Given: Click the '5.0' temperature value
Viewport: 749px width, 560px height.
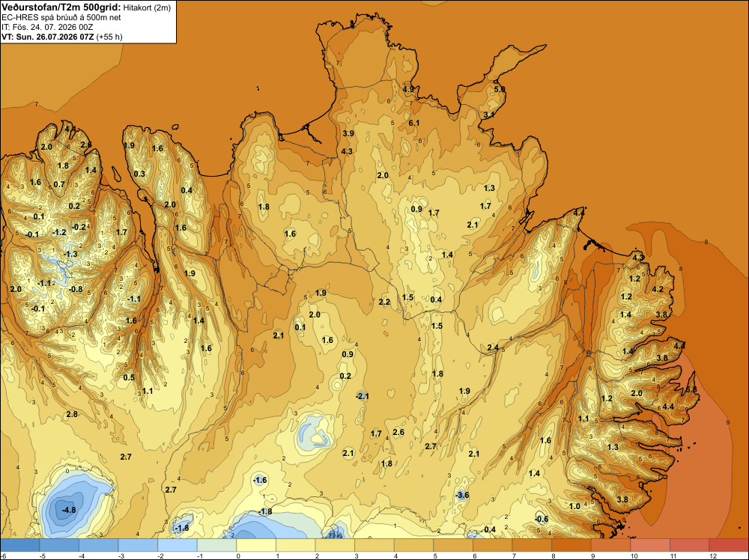Looking at the screenshot, I should (x=499, y=89).
